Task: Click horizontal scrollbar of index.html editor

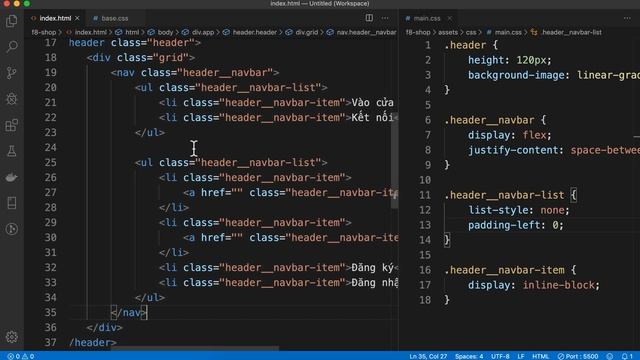Action: (195, 349)
